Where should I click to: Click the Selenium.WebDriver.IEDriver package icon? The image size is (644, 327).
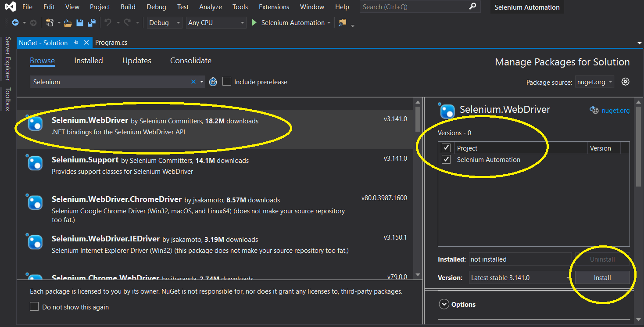35,242
